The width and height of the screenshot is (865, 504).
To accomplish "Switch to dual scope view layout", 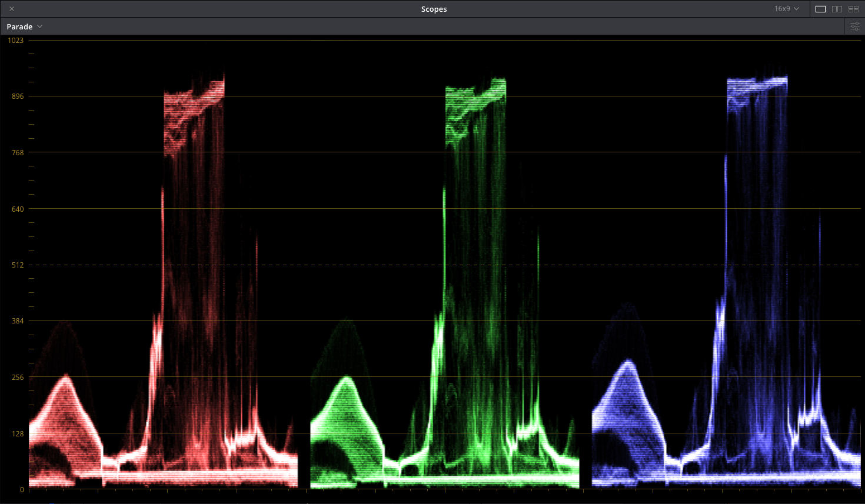I will point(837,9).
